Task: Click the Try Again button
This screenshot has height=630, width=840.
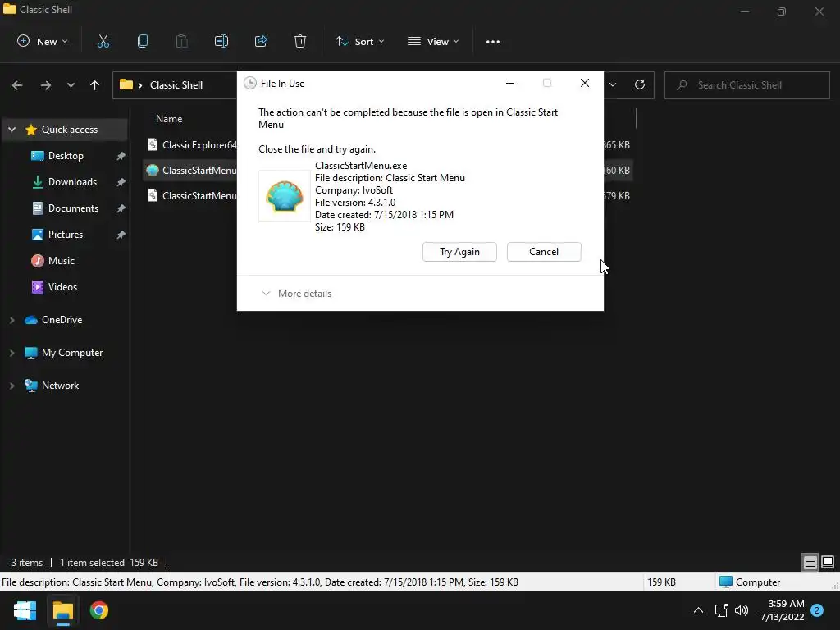Action: click(x=459, y=252)
